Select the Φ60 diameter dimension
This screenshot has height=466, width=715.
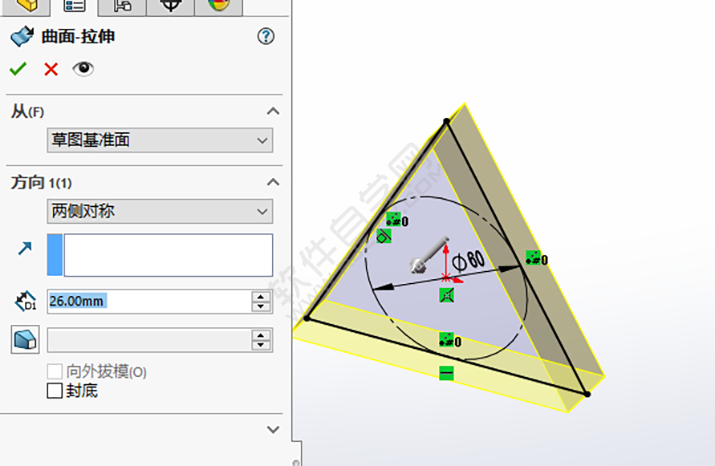coord(468,260)
